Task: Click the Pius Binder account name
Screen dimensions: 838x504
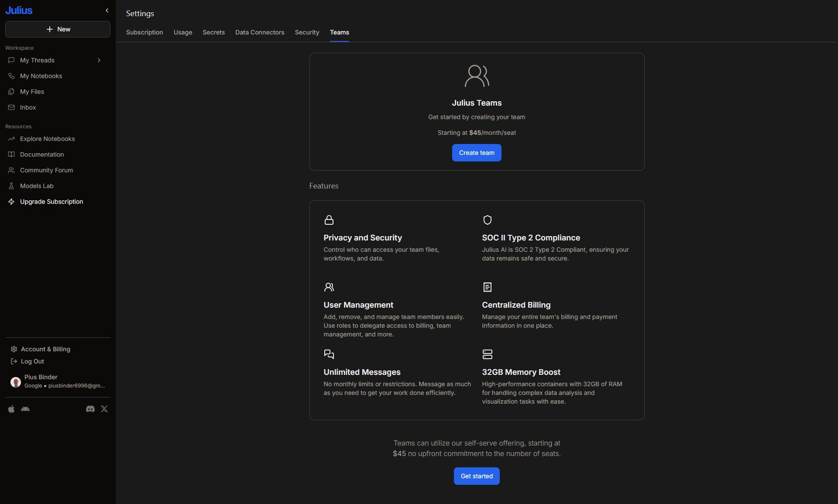Action: click(x=41, y=377)
